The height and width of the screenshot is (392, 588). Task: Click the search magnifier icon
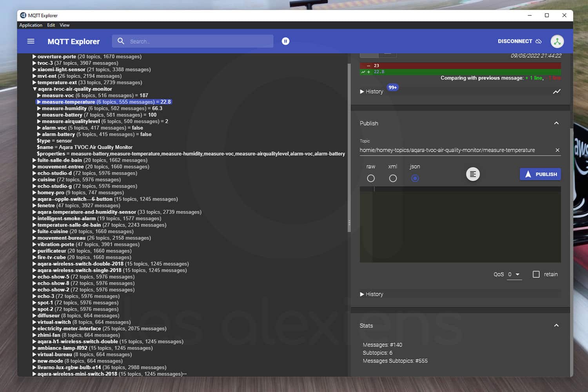pyautogui.click(x=121, y=41)
